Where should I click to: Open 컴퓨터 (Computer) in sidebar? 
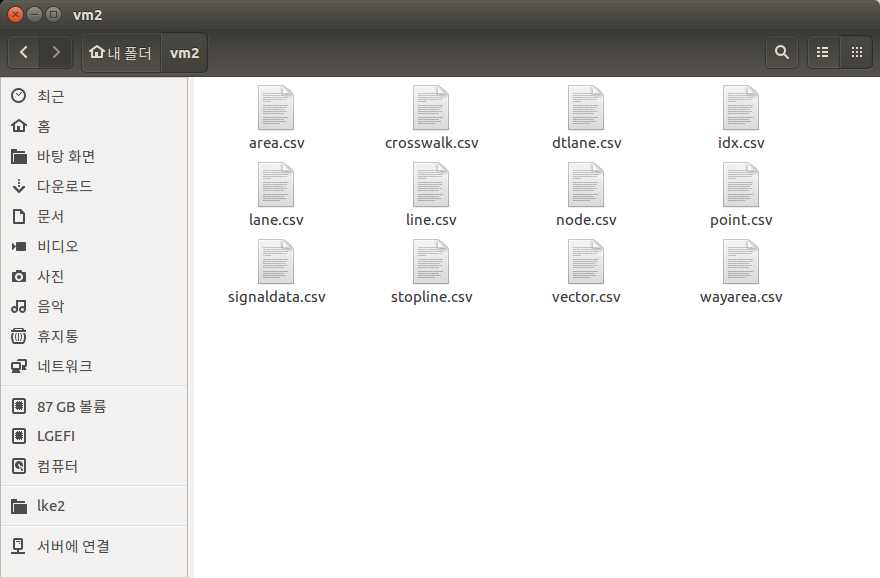coord(94,466)
